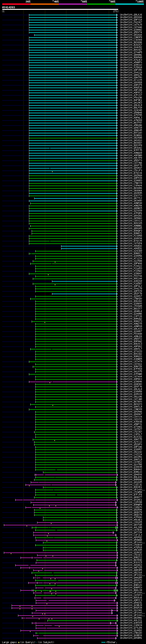Select the UniRef100_Q39800 label

(x=131, y=304)
